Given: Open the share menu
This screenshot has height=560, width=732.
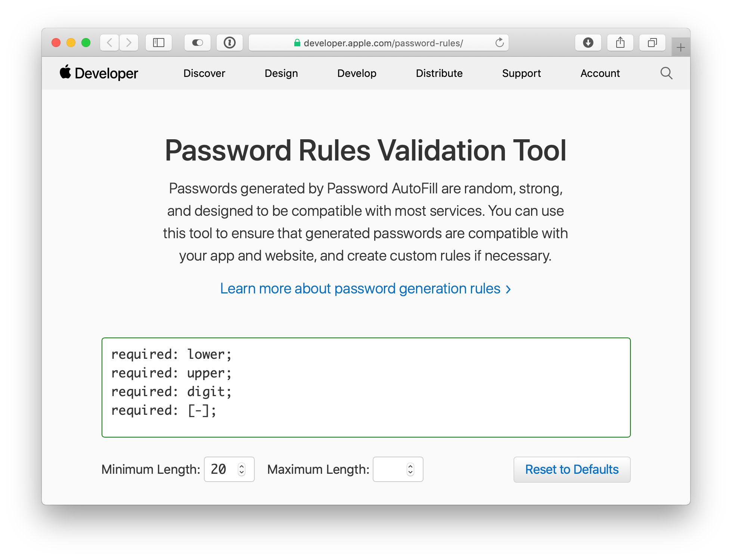Looking at the screenshot, I should (620, 42).
